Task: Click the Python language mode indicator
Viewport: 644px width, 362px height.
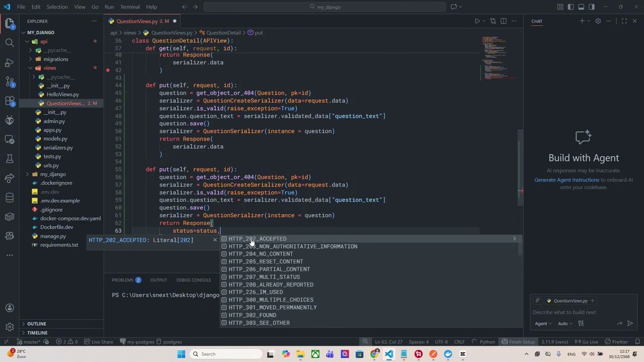Action: (487, 342)
